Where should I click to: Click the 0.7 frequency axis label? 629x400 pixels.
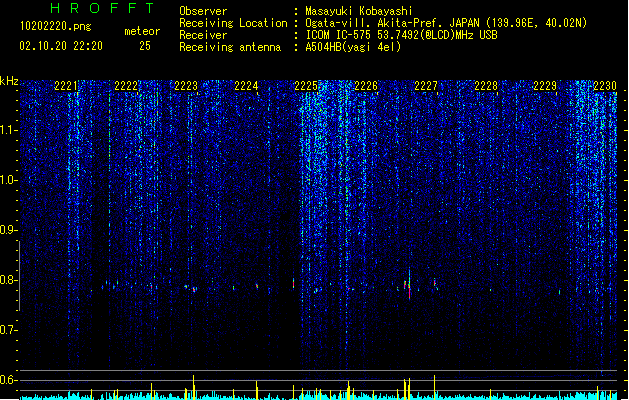point(8,330)
